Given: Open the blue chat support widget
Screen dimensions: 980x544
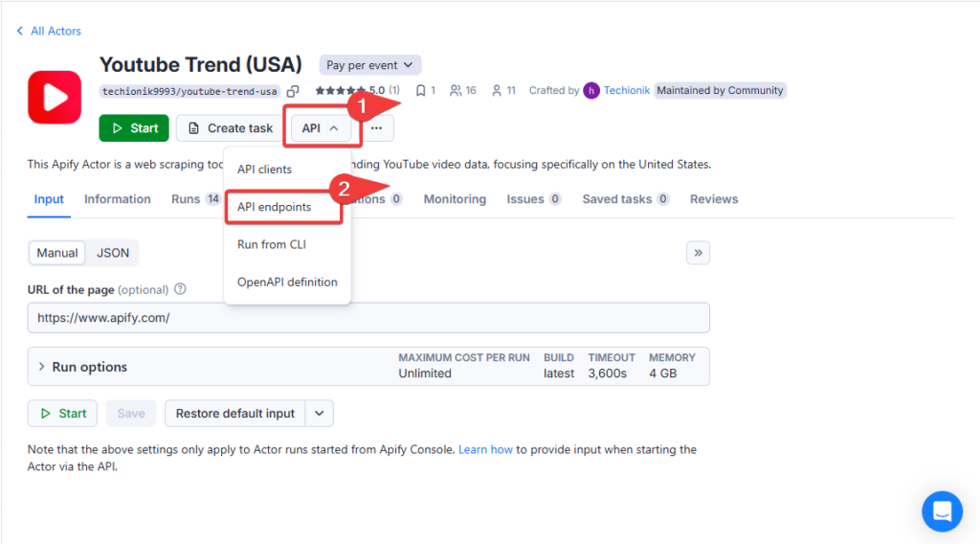Looking at the screenshot, I should (942, 511).
